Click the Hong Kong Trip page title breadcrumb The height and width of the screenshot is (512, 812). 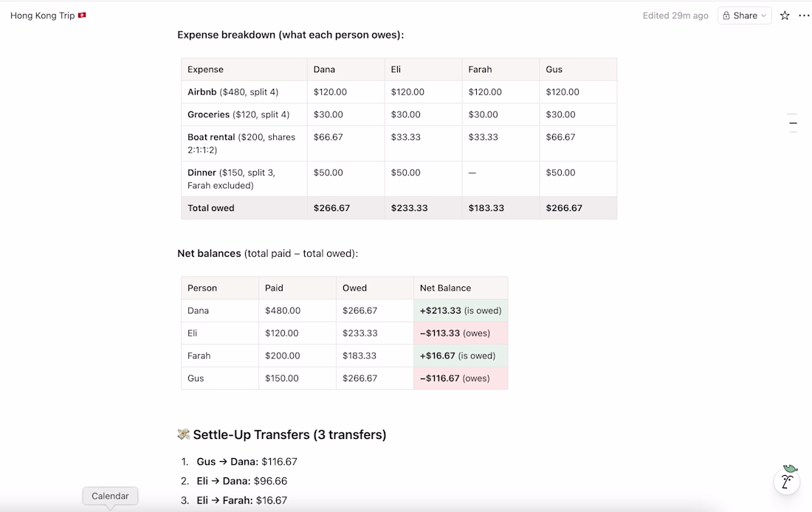43,15
